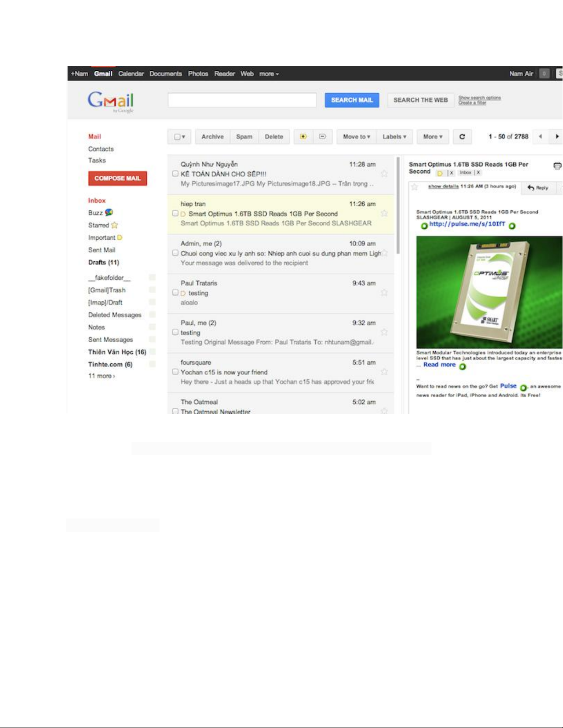Screen dimensions: 563x728
Task: Open the select-all checkbox dropdown arrow
Action: coord(183,137)
